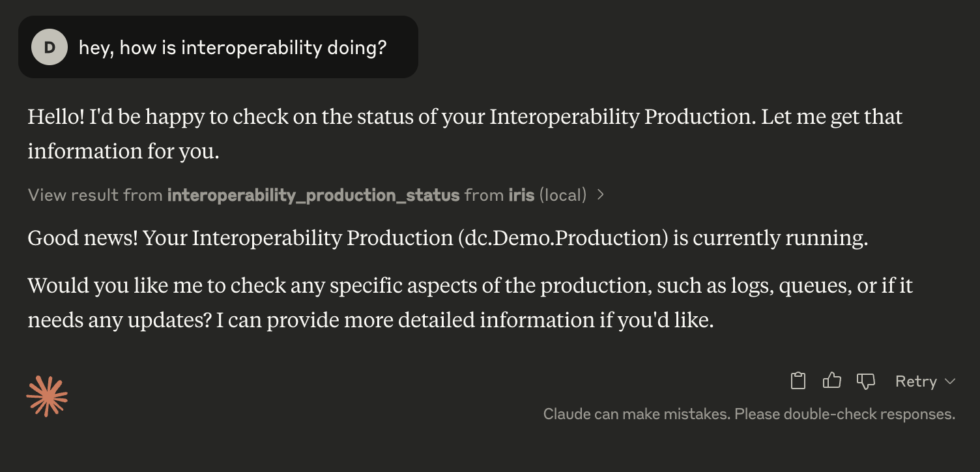Select the user message bubble
This screenshot has height=472, width=980.
pos(218,47)
